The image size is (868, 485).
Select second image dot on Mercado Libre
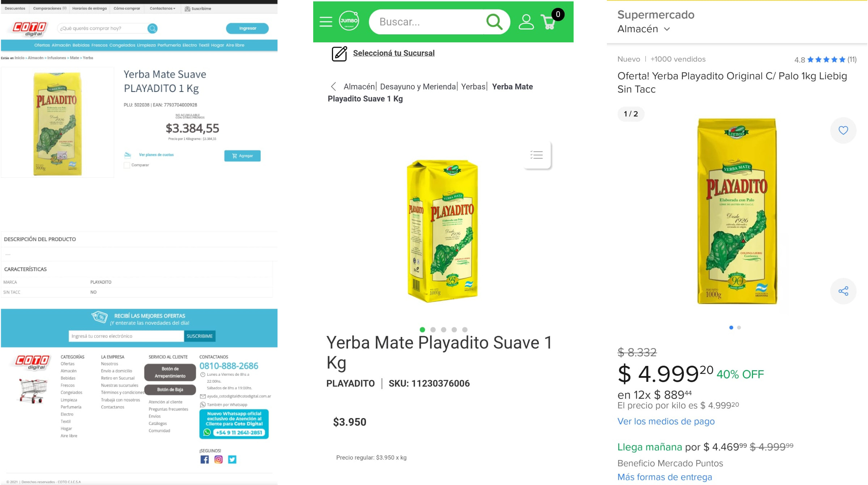click(739, 328)
